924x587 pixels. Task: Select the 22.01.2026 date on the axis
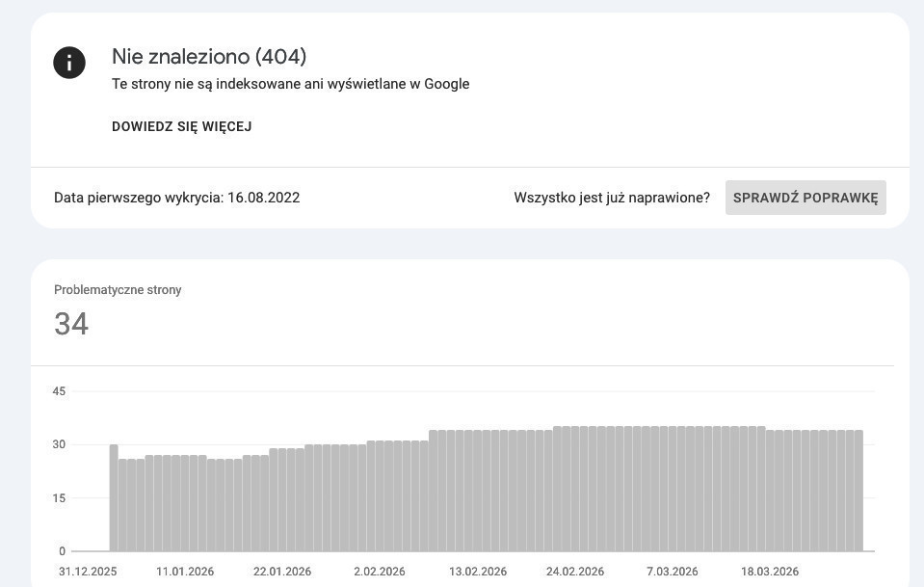(x=282, y=572)
